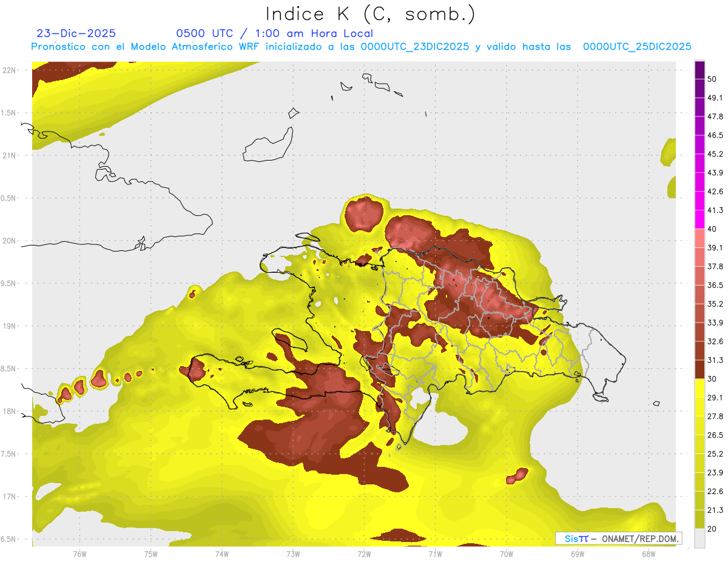728x562 pixels.
Task: Click the colorbar value "39.1"
Action: (x=715, y=248)
